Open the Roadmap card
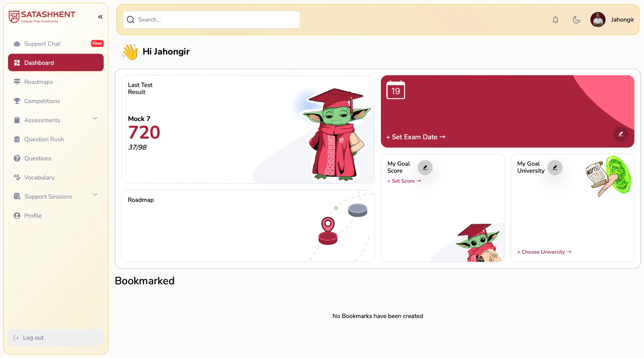Viewport: 644px width, 358px height. [x=248, y=226]
